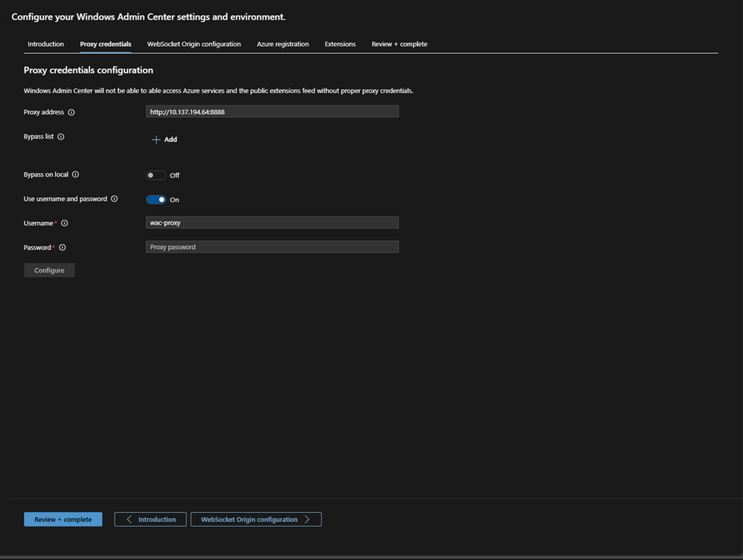Image resolution: width=743 pixels, height=560 pixels.
Task: Click the Off label beside bypass toggle
Action: point(174,175)
